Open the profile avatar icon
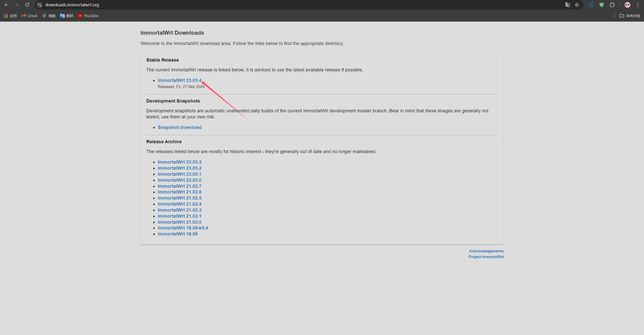 [x=627, y=5]
